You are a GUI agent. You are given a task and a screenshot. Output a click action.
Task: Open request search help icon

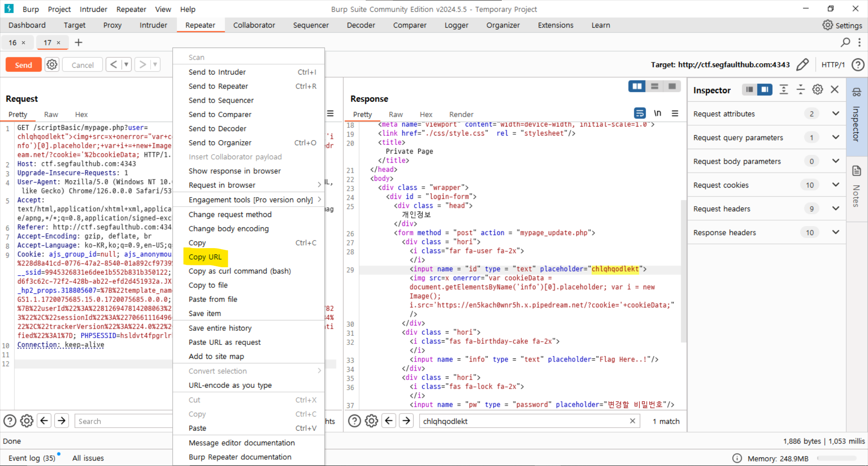[x=10, y=421]
